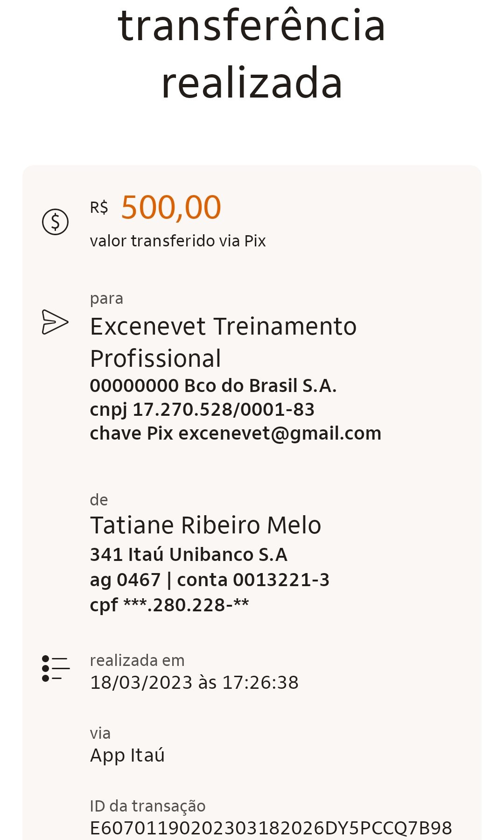Click the "realizada em" label
This screenshot has height=840, width=504.
pos(137,660)
